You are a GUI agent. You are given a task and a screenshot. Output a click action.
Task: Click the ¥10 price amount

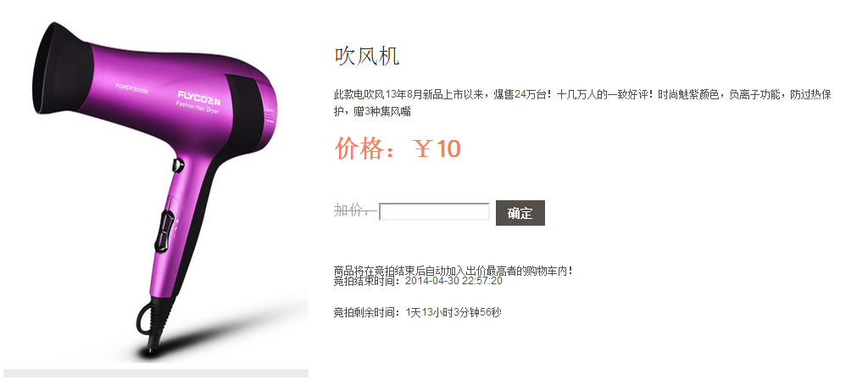point(437,148)
